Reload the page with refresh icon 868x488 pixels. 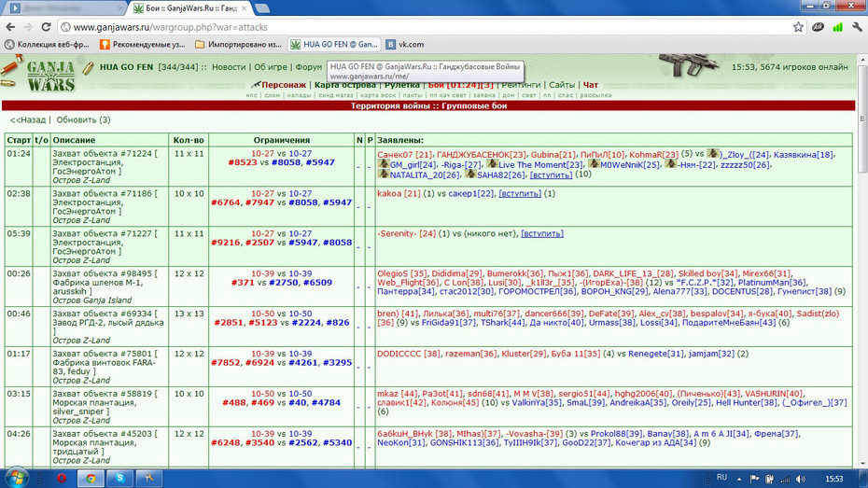(x=46, y=27)
